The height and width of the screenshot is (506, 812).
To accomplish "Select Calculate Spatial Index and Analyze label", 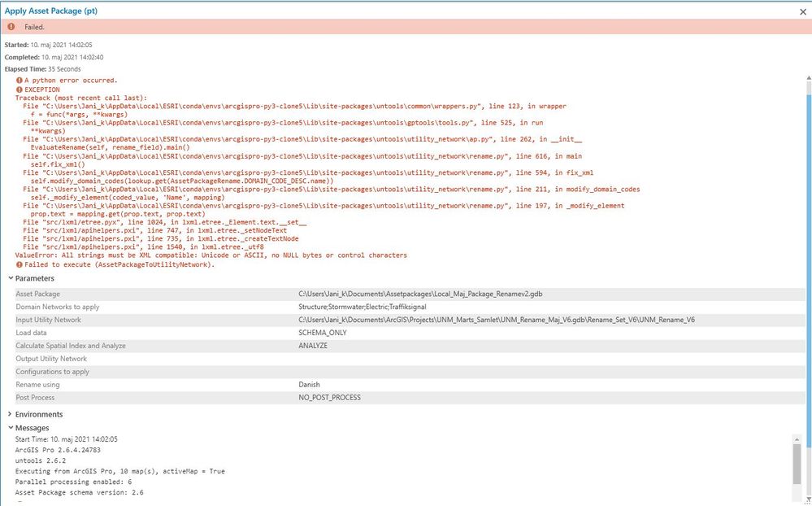I will pos(71,346).
